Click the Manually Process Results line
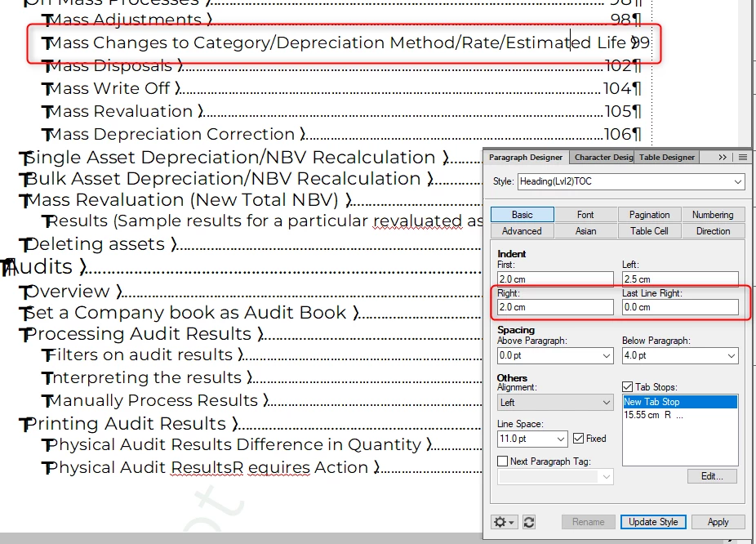The width and height of the screenshot is (756, 544). point(262,401)
